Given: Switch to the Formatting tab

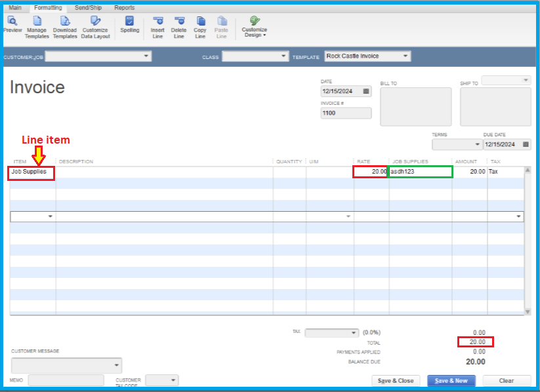Looking at the screenshot, I should point(48,8).
